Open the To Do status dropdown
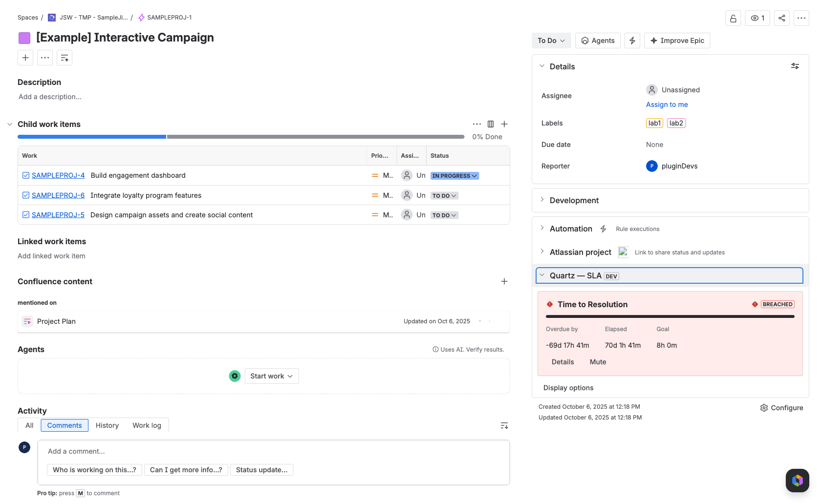The image size is (821, 504). pos(551,41)
